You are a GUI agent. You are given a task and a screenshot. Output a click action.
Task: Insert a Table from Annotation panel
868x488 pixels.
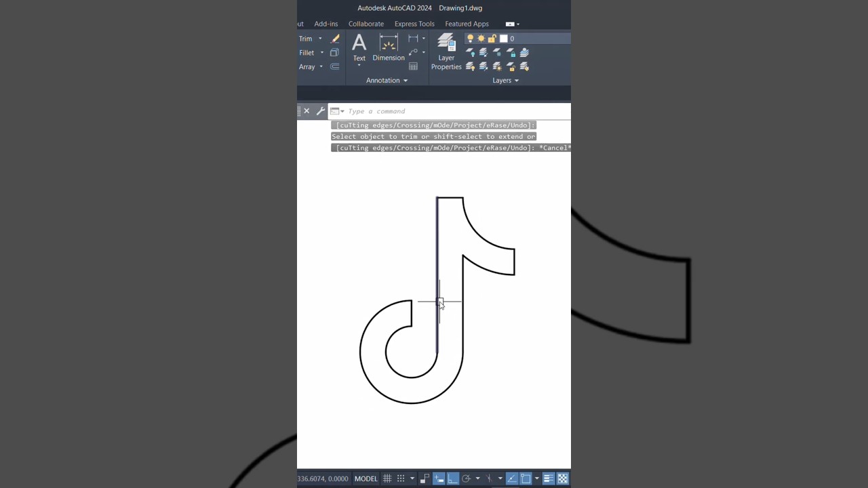coord(413,66)
